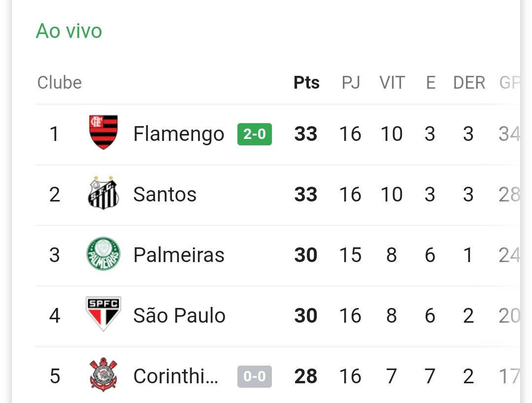The height and width of the screenshot is (403, 532).
Task: Click the VIT column header
Action: tap(392, 83)
